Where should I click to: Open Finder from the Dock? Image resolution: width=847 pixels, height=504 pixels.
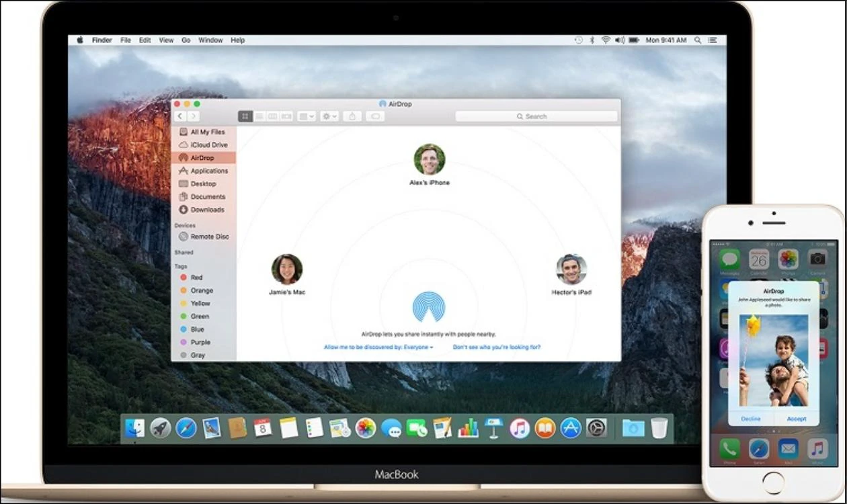coord(135,427)
